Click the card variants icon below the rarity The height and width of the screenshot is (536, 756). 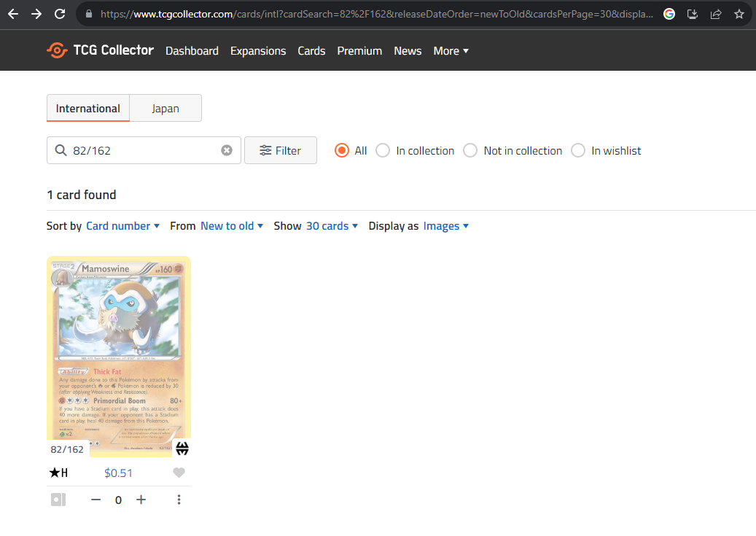click(58, 500)
